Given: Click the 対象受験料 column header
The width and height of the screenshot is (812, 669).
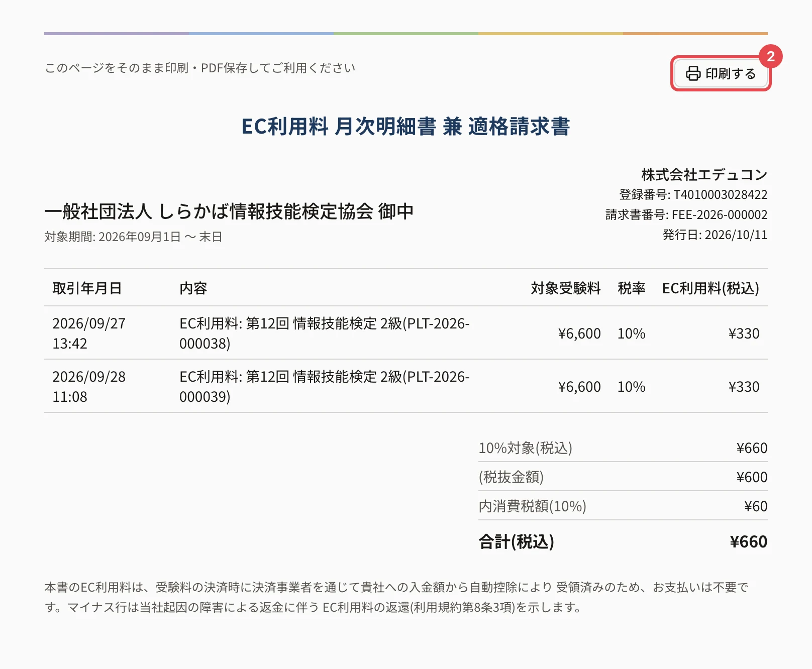Looking at the screenshot, I should tap(566, 288).
